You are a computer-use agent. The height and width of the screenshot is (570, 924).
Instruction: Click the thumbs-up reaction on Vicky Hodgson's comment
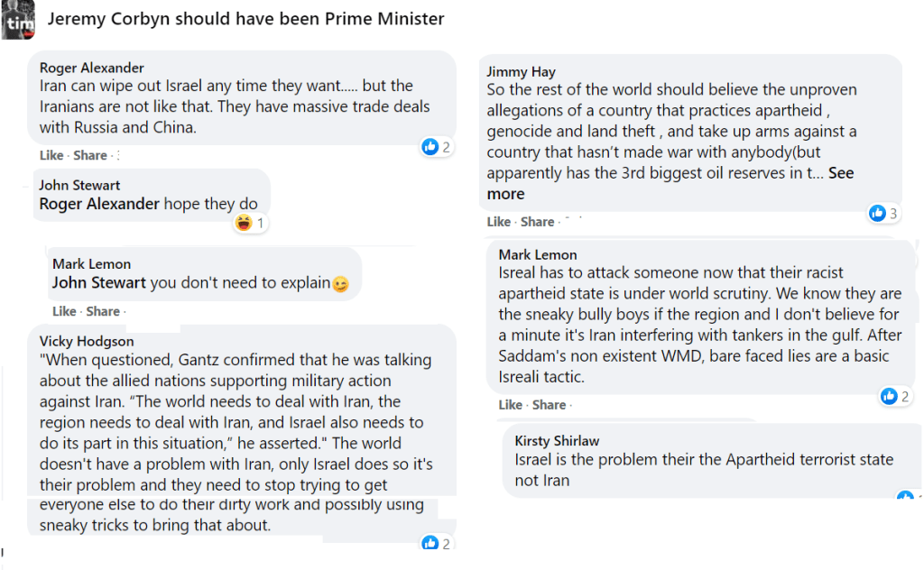(x=430, y=543)
